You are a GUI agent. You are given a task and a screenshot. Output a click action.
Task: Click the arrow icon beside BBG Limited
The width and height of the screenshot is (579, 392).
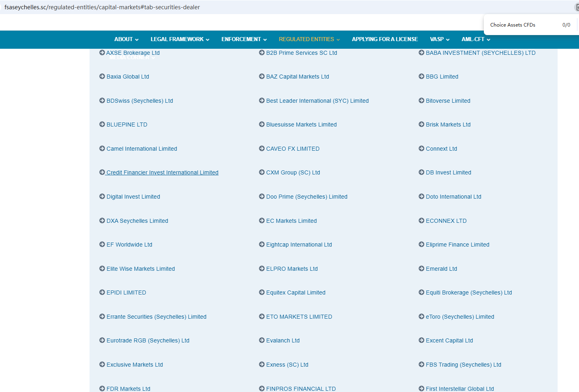click(421, 76)
